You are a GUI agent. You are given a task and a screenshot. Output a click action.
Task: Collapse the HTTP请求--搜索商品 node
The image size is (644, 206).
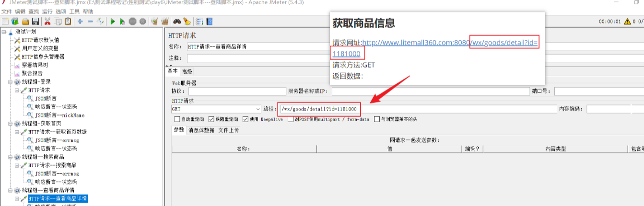click(17, 165)
